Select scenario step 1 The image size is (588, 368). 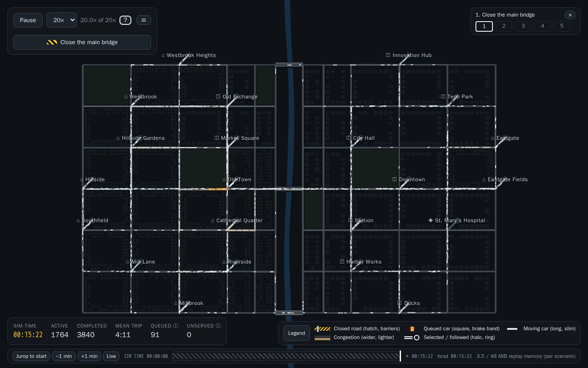click(484, 26)
